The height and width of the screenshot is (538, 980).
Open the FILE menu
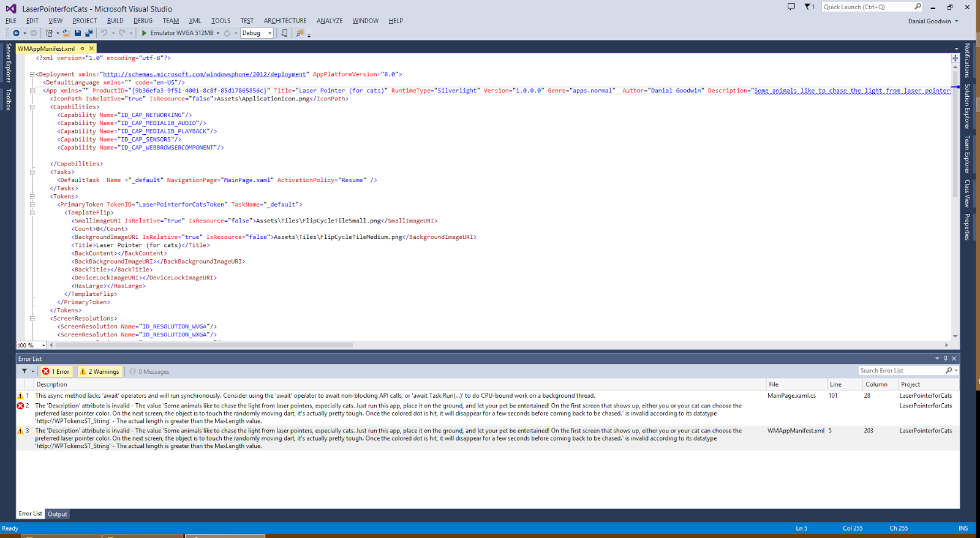pos(11,21)
